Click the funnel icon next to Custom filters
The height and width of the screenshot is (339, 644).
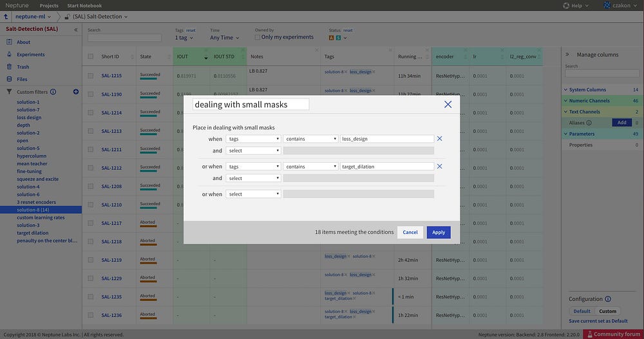(9, 91)
